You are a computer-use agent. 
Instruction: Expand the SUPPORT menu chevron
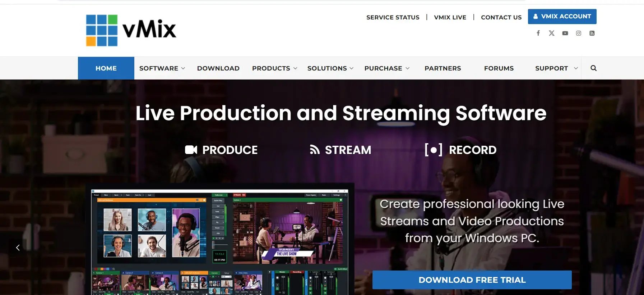(576, 68)
